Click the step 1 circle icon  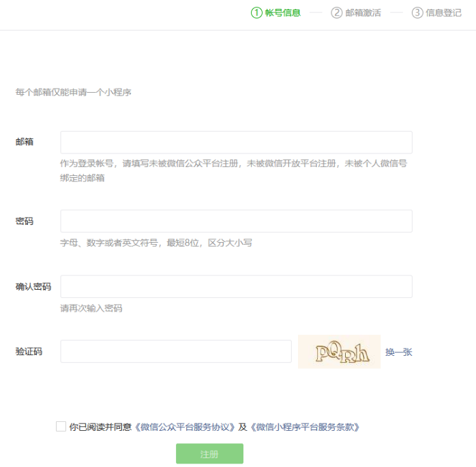coord(256,13)
